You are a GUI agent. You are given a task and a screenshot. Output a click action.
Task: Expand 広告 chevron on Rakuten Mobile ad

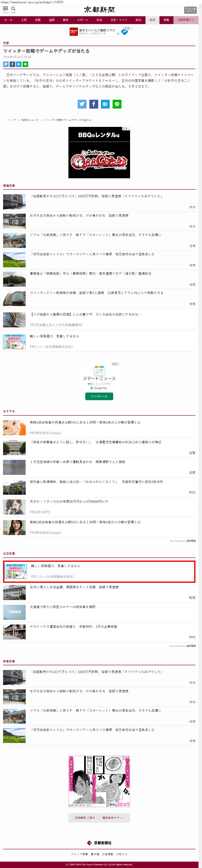pyautogui.click(x=128, y=28)
